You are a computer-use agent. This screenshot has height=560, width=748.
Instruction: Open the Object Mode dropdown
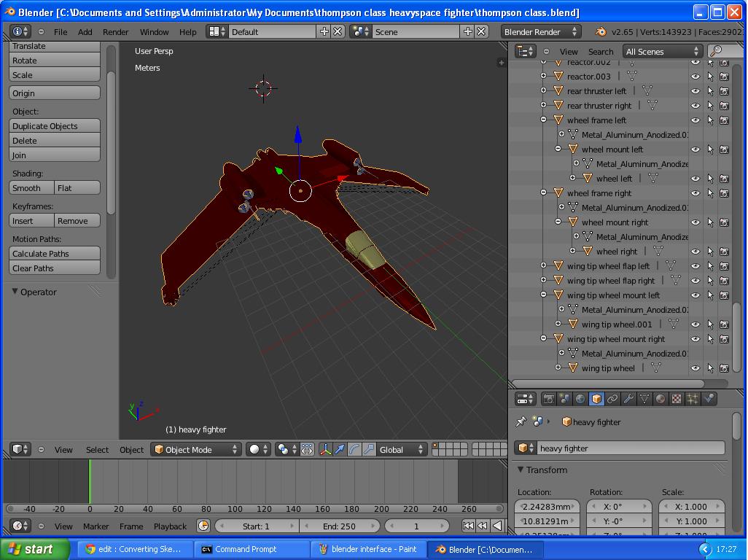coord(193,450)
